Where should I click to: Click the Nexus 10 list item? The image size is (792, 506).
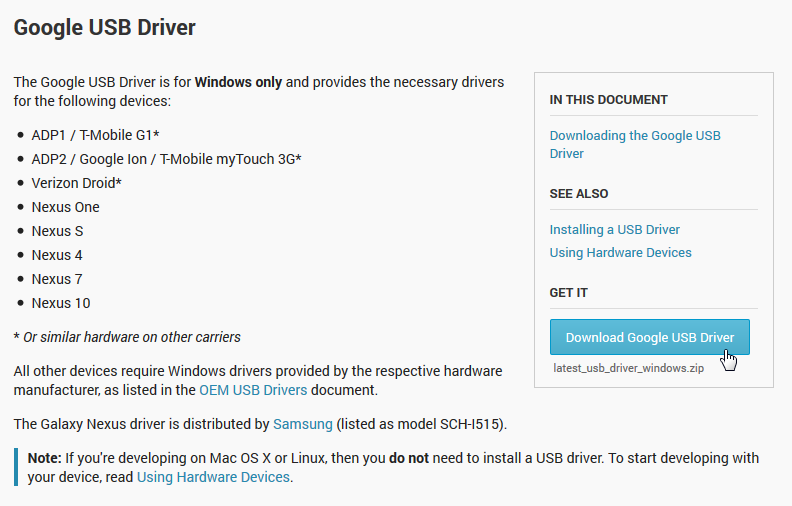tap(61, 303)
